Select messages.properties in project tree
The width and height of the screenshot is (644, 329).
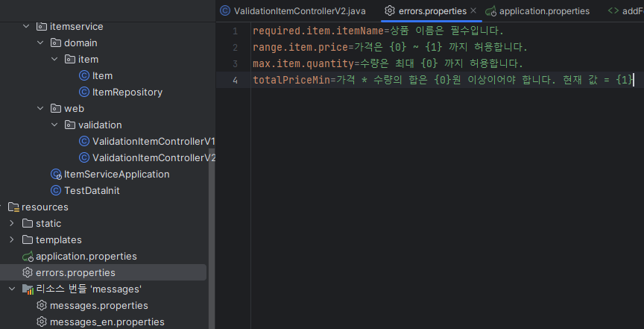tap(99, 306)
